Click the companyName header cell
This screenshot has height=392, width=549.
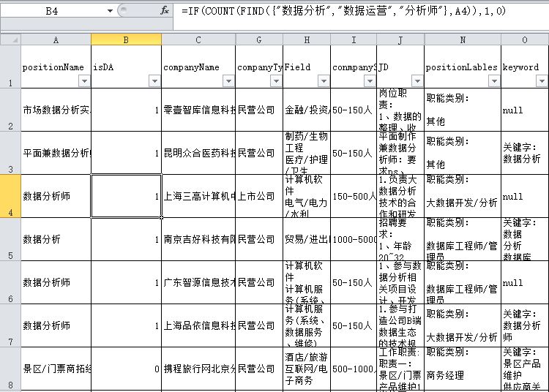pyautogui.click(x=198, y=67)
